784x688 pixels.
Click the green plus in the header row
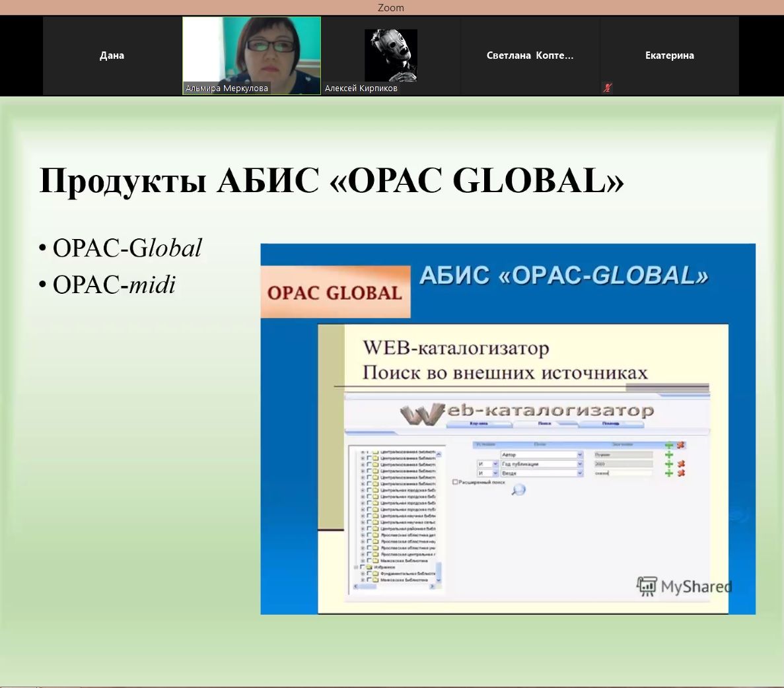click(x=669, y=445)
